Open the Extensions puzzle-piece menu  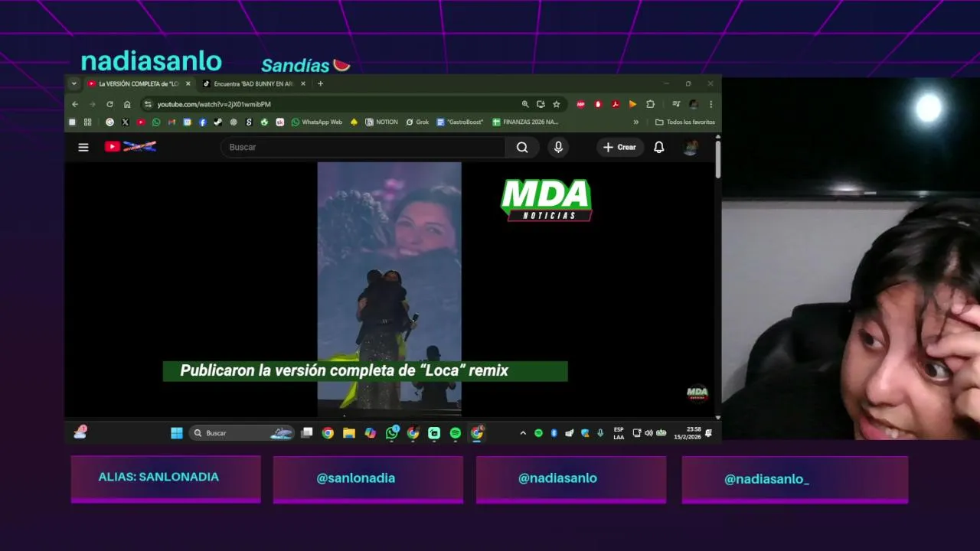click(650, 104)
